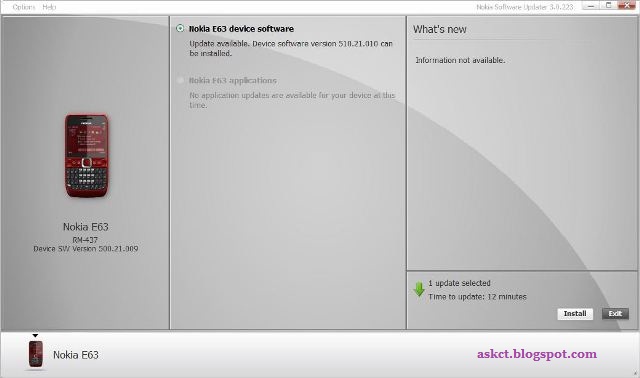
Task: Click 'Update available' description text
Action: (x=291, y=48)
